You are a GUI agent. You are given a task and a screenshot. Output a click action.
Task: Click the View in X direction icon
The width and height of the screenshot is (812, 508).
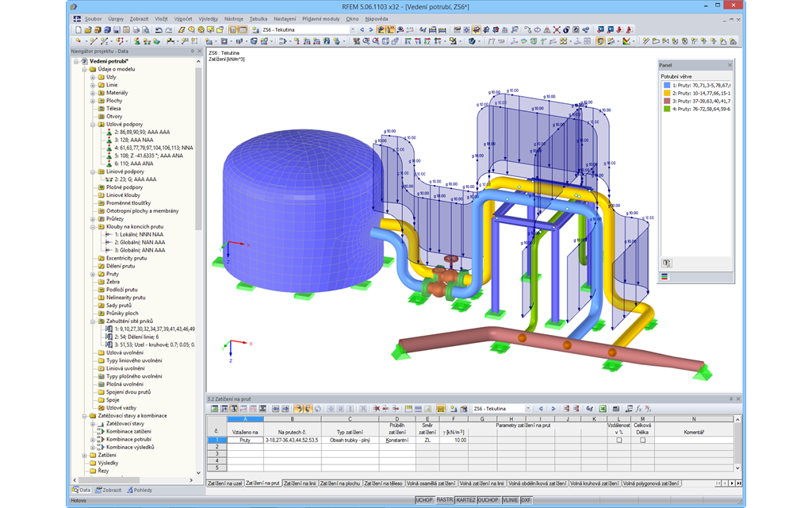409,41
